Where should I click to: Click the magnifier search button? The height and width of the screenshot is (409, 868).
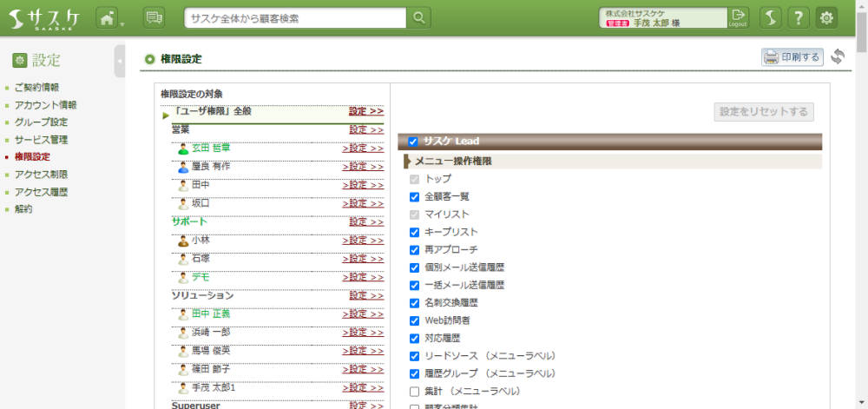coord(418,18)
